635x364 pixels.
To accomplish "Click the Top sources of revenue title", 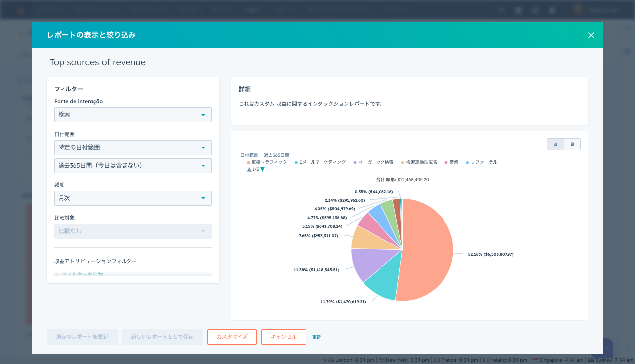I will (98, 62).
